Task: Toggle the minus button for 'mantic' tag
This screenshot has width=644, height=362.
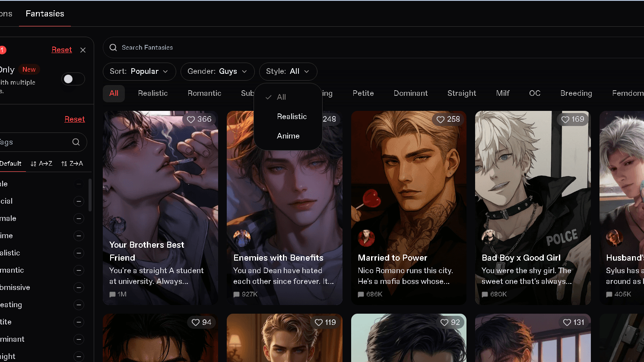Action: tap(79, 270)
